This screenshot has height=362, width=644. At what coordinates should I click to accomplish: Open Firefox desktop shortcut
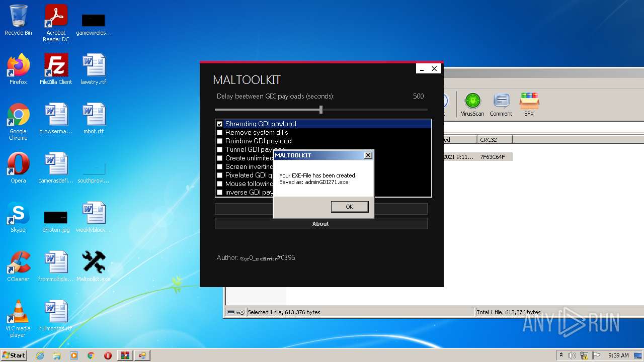click(x=18, y=69)
